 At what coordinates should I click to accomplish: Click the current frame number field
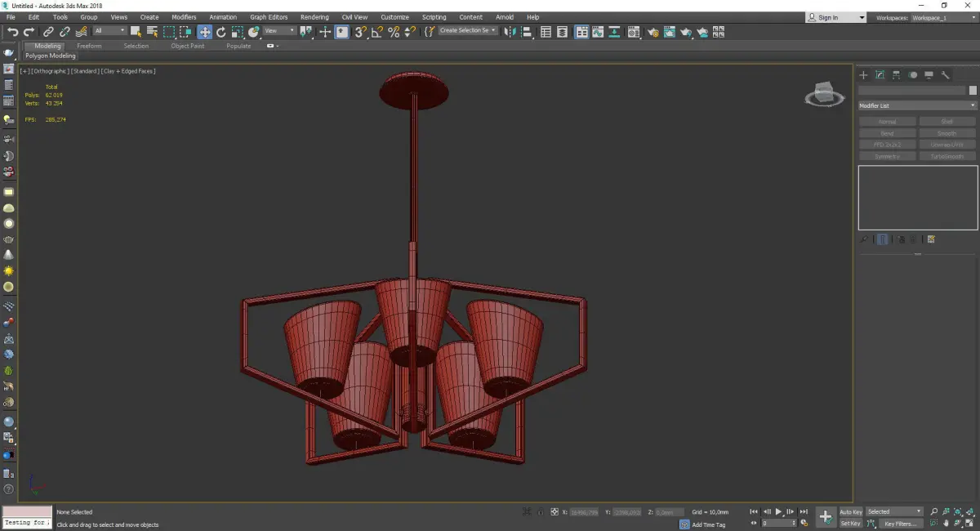(x=779, y=523)
